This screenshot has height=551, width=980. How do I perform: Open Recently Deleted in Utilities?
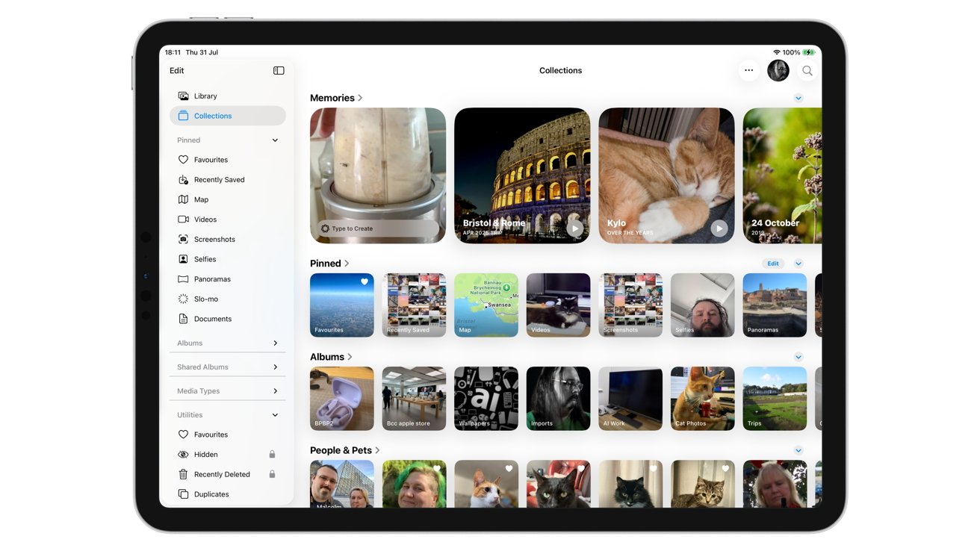point(221,474)
